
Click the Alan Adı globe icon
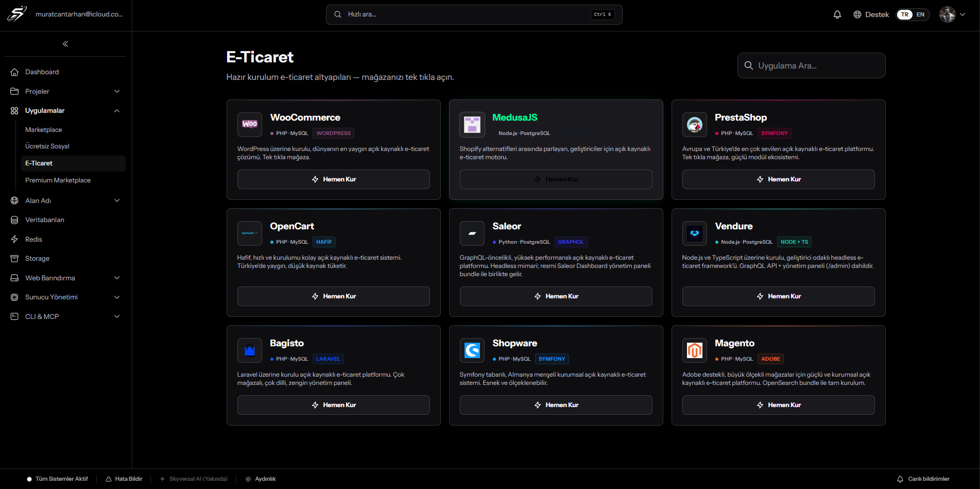point(14,200)
